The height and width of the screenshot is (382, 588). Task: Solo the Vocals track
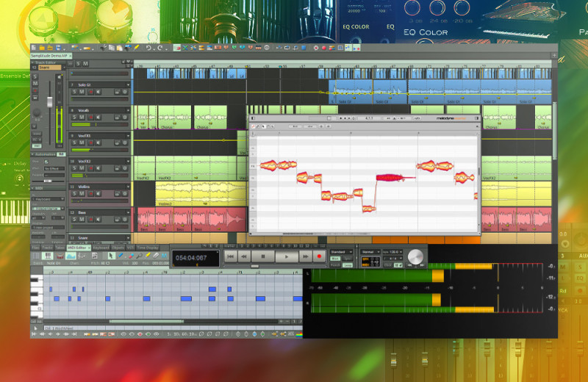tap(73, 118)
